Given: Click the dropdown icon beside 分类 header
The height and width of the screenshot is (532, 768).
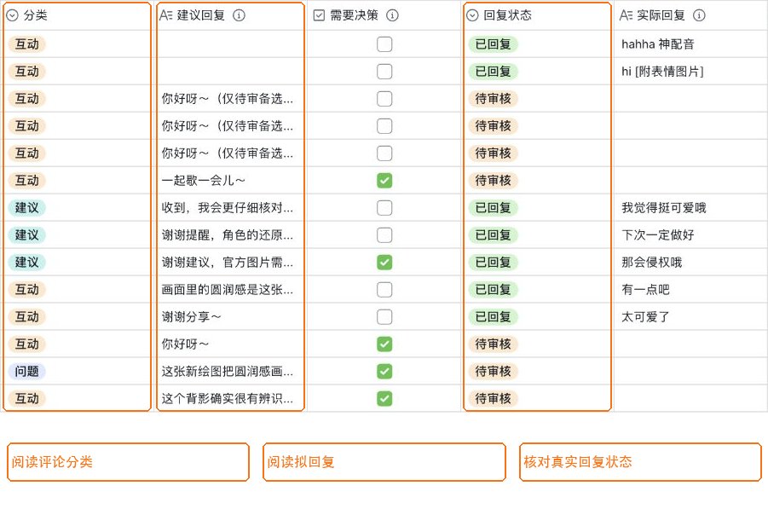Looking at the screenshot, I should 12,15.
